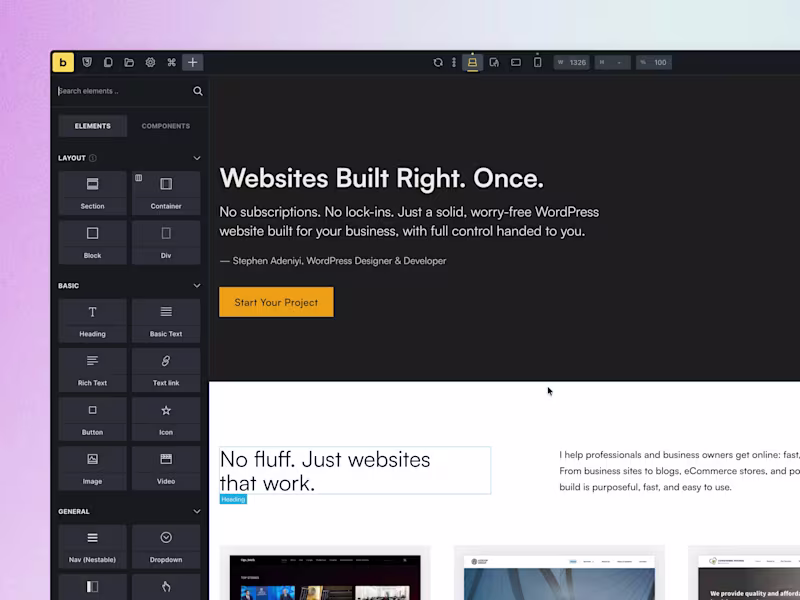Focus the Search elements input
This screenshot has width=800, height=600.
click(x=122, y=91)
